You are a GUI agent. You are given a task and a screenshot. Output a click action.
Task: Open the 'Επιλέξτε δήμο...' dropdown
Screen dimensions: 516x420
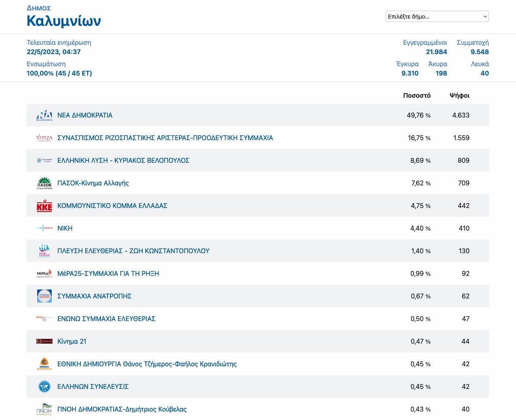tap(437, 17)
